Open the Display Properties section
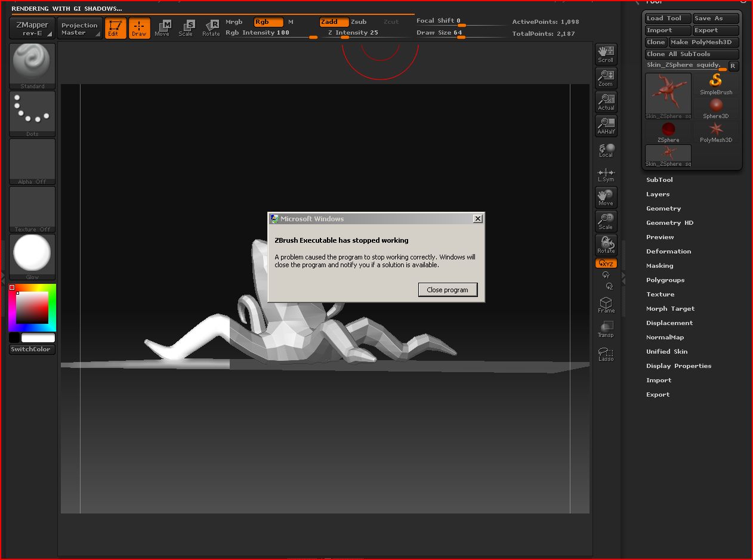This screenshot has width=753, height=560. [x=678, y=366]
